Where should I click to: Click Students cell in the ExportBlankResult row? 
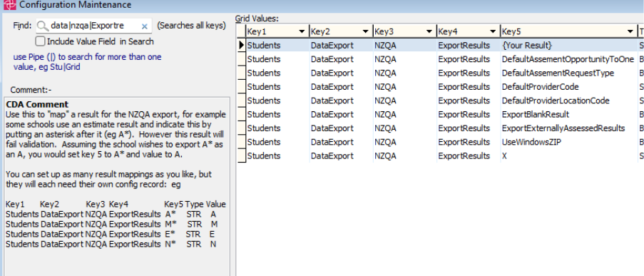(277, 115)
